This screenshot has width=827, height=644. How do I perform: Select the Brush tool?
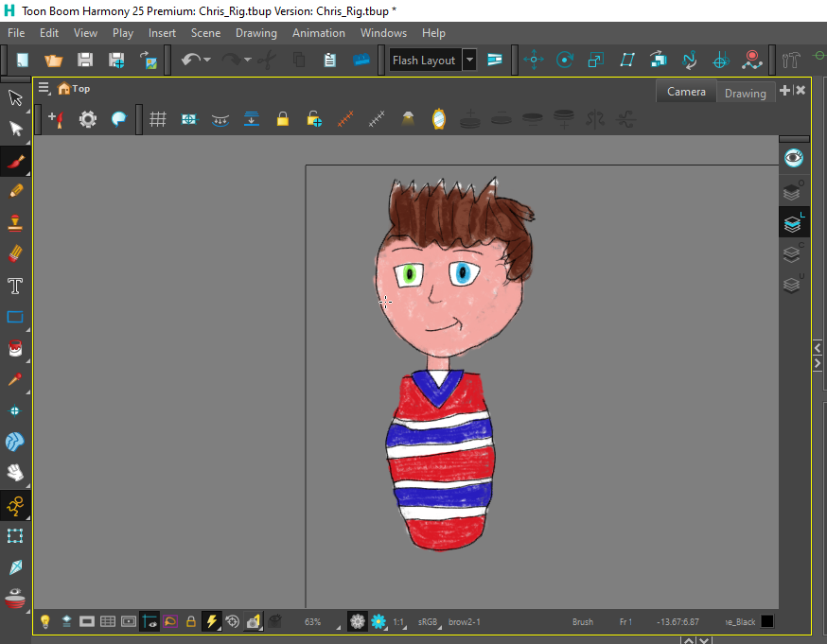click(15, 161)
